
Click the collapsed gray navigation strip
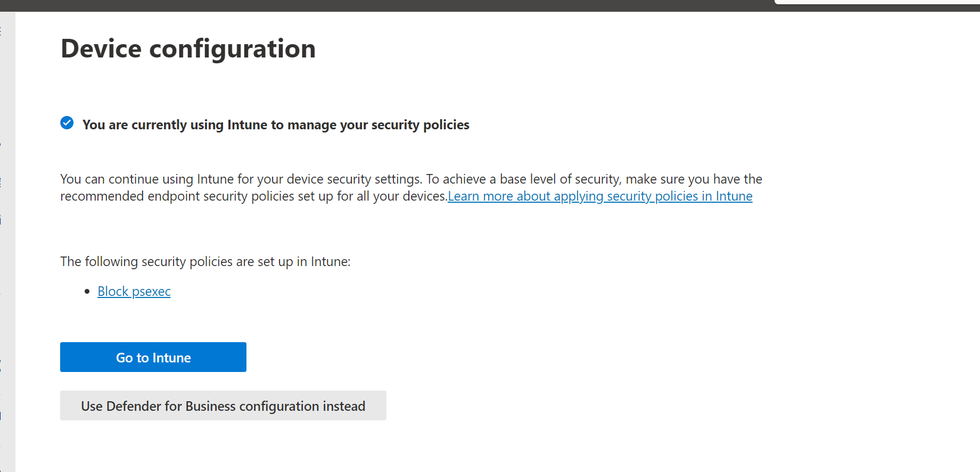pos(7,239)
